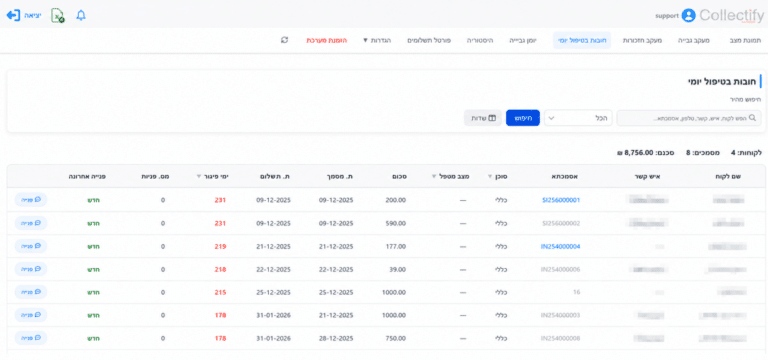This screenshot has width=768, height=360.
Task: Select the 200.00 amount cell
Action: (x=395, y=200)
